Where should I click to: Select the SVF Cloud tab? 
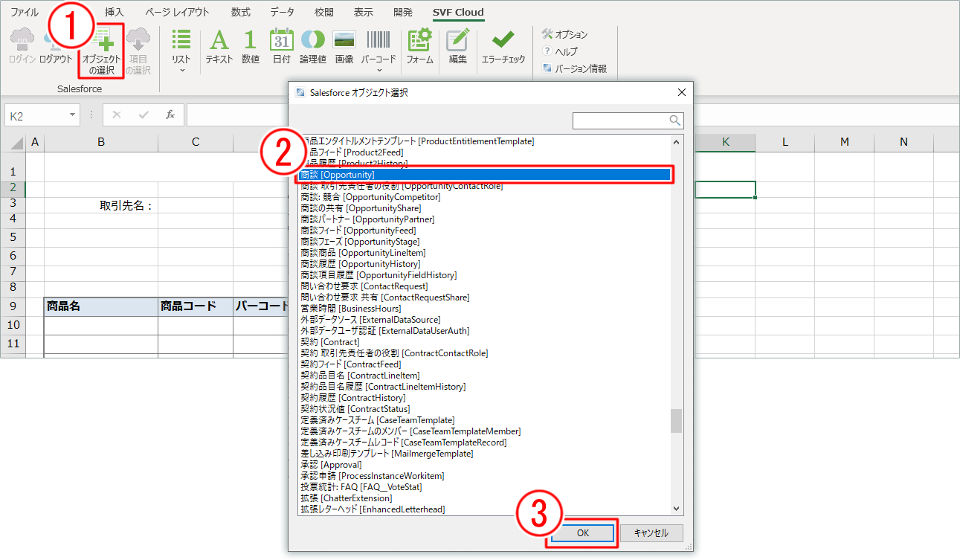[x=458, y=12]
